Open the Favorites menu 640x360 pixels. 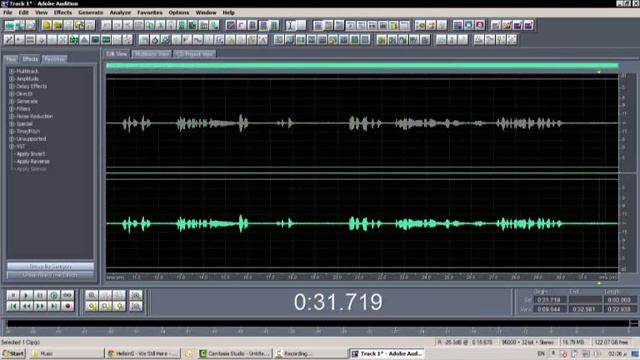pos(150,12)
